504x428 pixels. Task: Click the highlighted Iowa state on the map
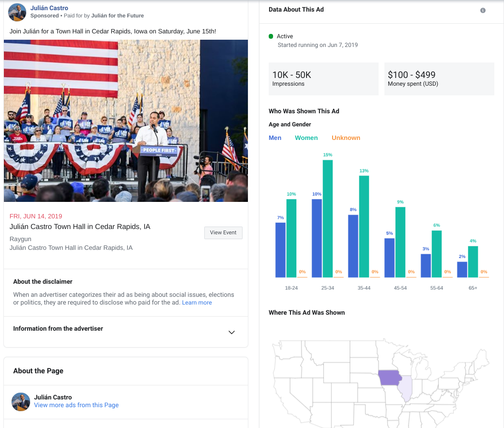pyautogui.click(x=389, y=377)
